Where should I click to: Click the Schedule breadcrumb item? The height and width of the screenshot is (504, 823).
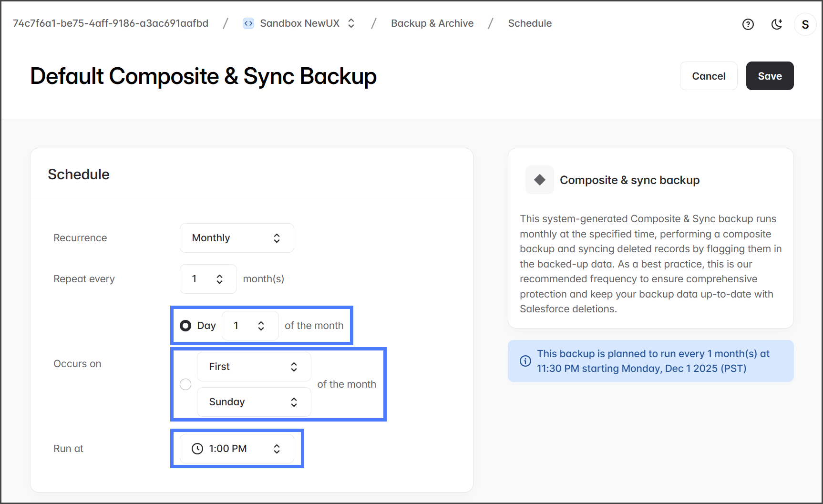click(529, 23)
